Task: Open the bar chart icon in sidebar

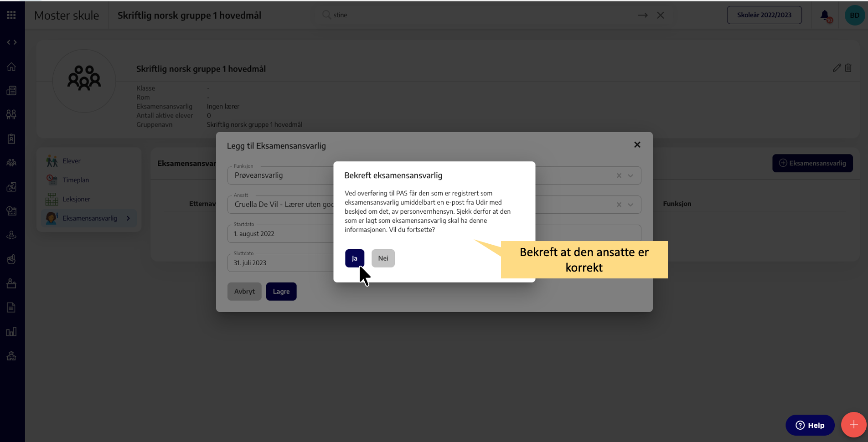Action: click(x=11, y=332)
